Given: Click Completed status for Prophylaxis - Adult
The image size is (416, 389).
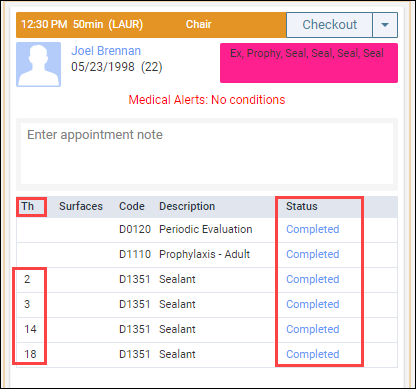Looking at the screenshot, I should pyautogui.click(x=313, y=254).
